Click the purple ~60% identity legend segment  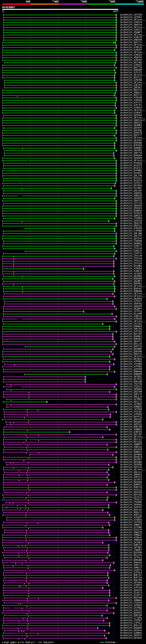tap(73, 4)
